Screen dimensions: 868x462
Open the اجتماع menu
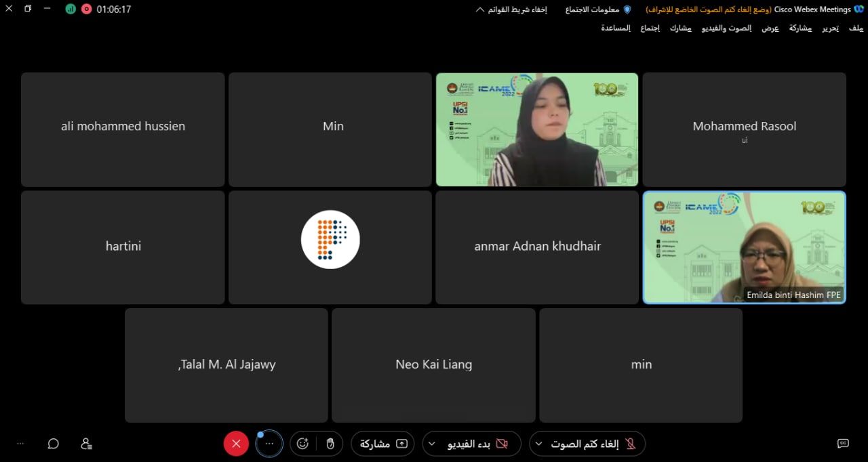(x=651, y=28)
